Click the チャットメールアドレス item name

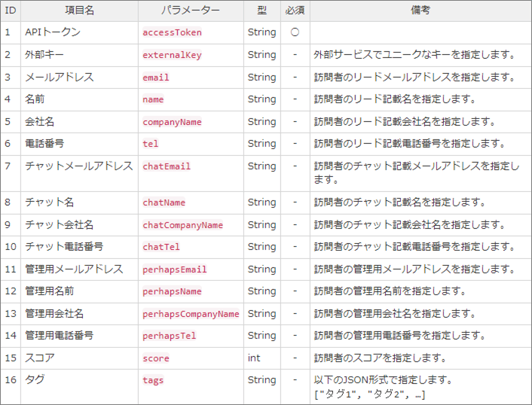[x=78, y=166]
